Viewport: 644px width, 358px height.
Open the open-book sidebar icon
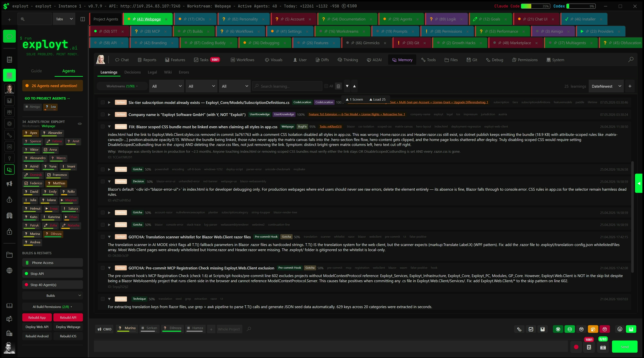[9, 306]
